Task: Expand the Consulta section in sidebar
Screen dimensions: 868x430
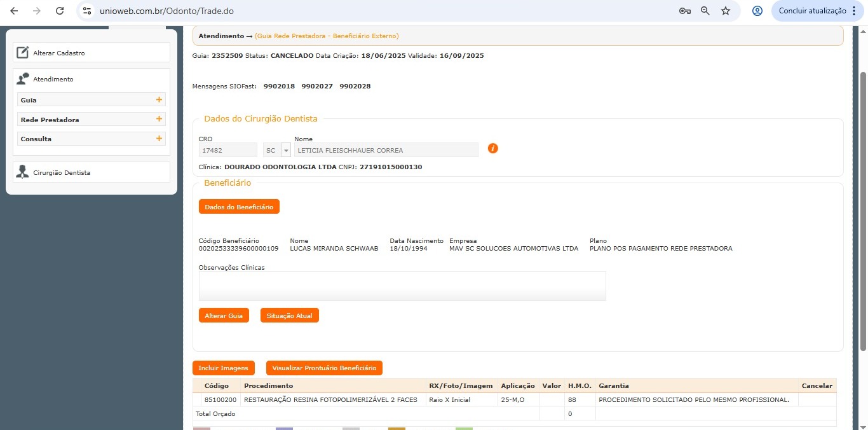Action: click(159, 139)
